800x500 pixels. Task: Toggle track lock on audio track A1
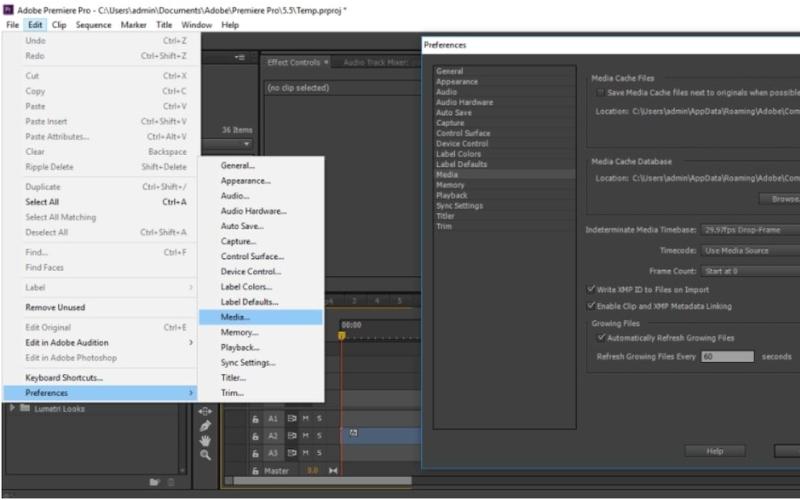[x=255, y=419]
